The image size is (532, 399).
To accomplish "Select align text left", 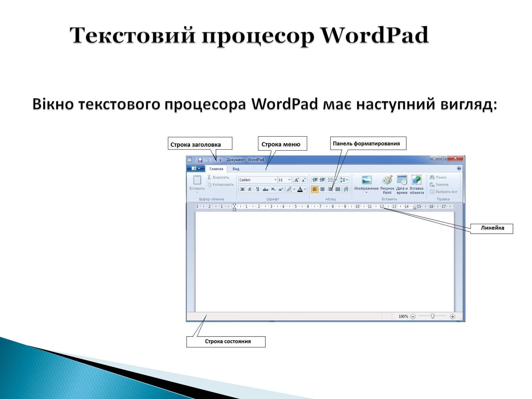I will click(x=315, y=189).
